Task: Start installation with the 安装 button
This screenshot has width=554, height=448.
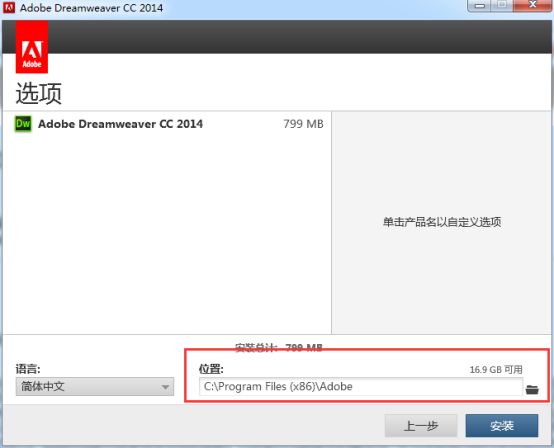Action: 502,426
